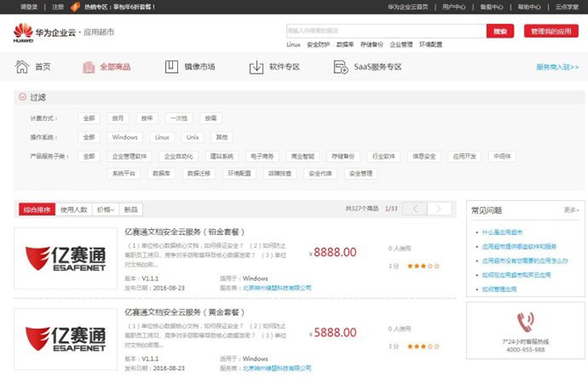Filter by Windows operating system
This screenshot has height=378, width=588.
(125, 137)
